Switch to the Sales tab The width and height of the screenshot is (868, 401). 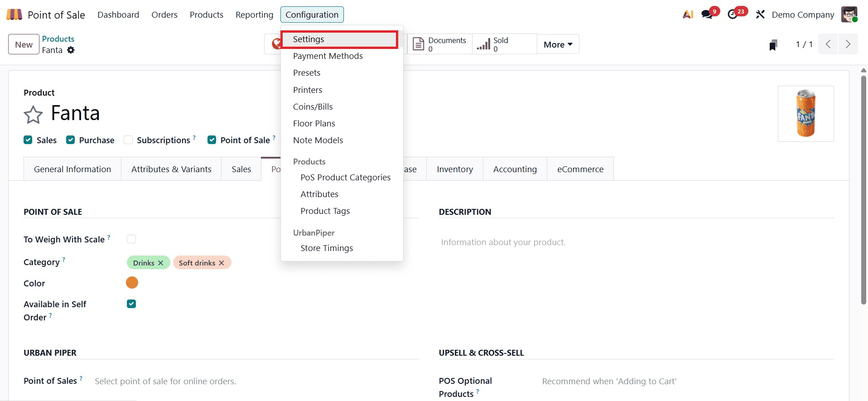point(241,169)
